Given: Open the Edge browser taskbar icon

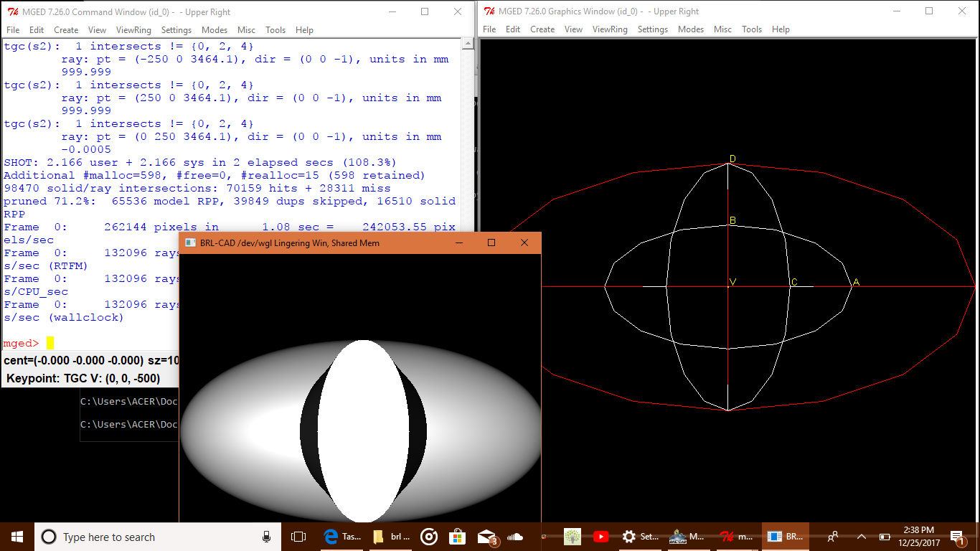Looking at the screenshot, I should click(341, 537).
